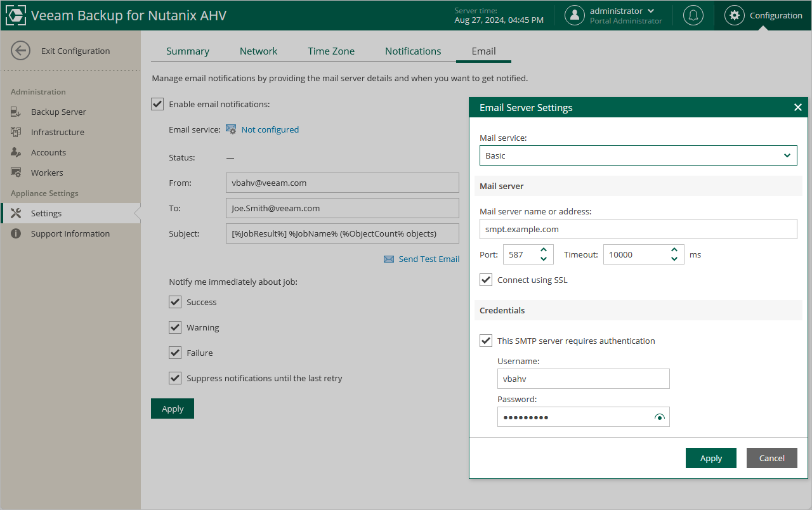Uncheck Connect using SSL

[486, 280]
